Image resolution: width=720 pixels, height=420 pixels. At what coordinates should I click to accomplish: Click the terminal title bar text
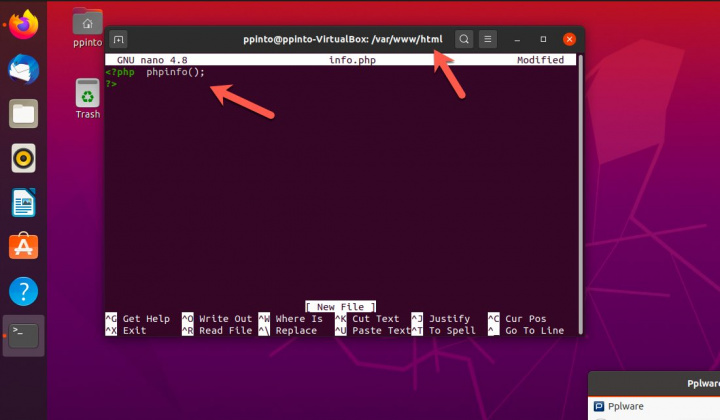pos(343,40)
